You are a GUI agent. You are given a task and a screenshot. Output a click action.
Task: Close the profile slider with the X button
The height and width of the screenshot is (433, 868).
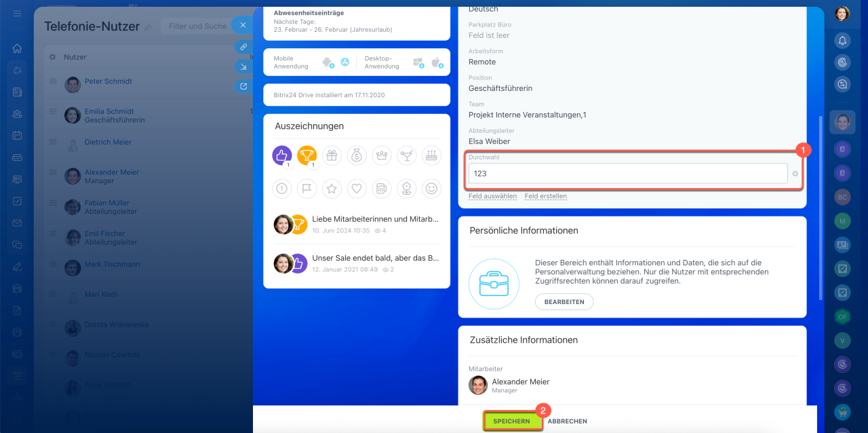(243, 25)
